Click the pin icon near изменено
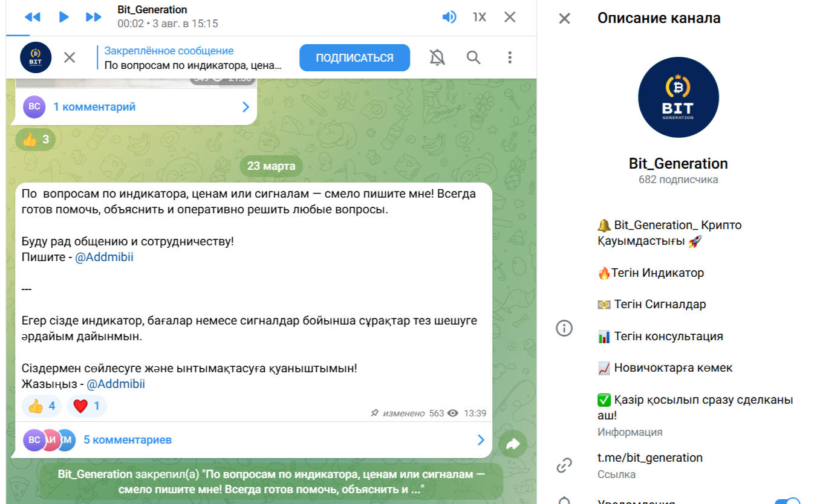Screen dimensions: 820x504 (x=375, y=413)
